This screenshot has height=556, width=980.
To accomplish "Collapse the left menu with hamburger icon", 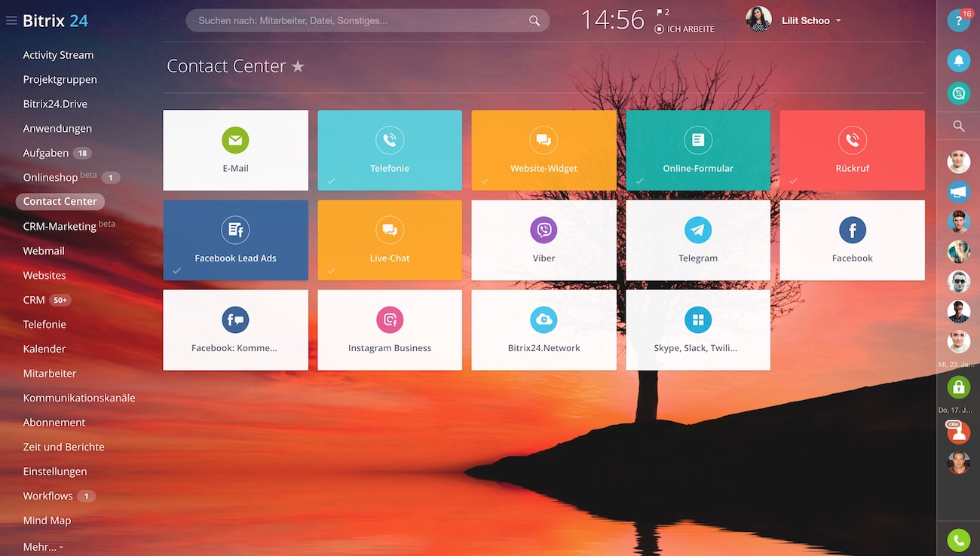I will click(x=11, y=21).
